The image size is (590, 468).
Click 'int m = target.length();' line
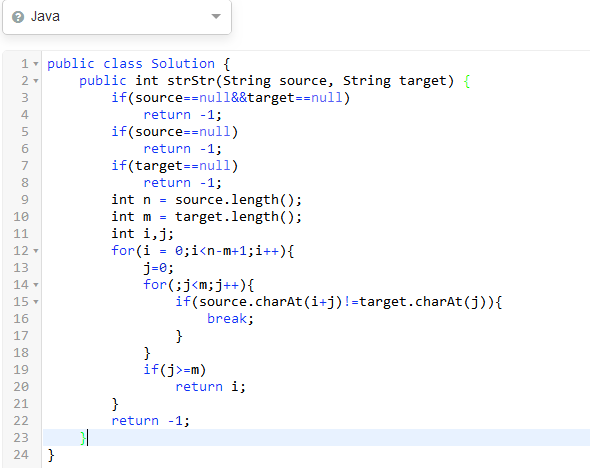pyautogui.click(x=207, y=217)
